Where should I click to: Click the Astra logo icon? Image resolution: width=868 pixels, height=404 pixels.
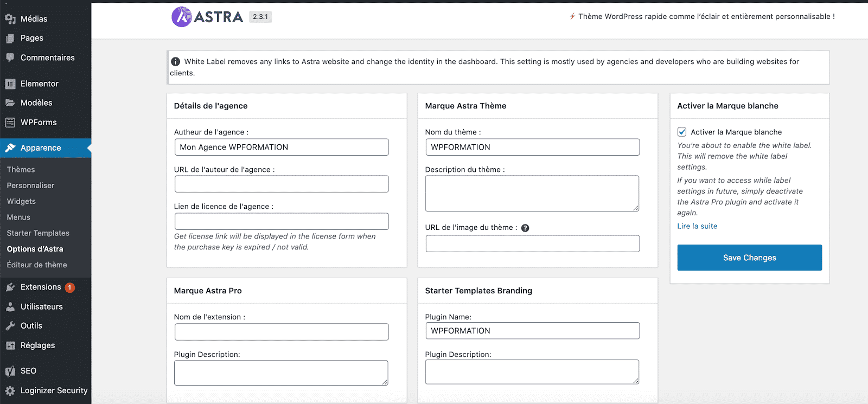pos(182,17)
